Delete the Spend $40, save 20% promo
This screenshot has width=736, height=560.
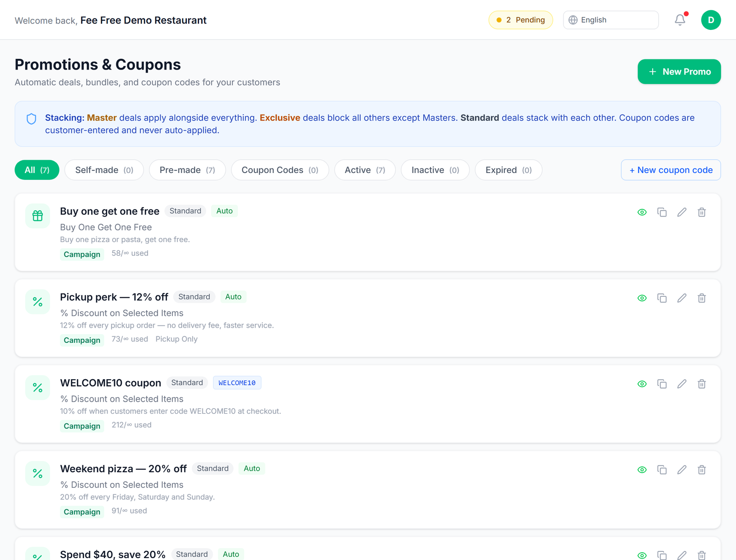click(x=701, y=555)
